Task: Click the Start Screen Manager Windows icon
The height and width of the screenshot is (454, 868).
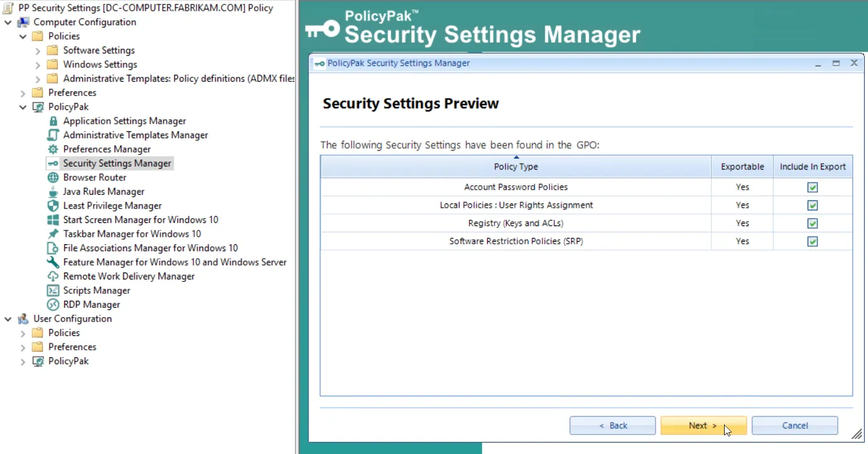Action: pyautogui.click(x=53, y=220)
